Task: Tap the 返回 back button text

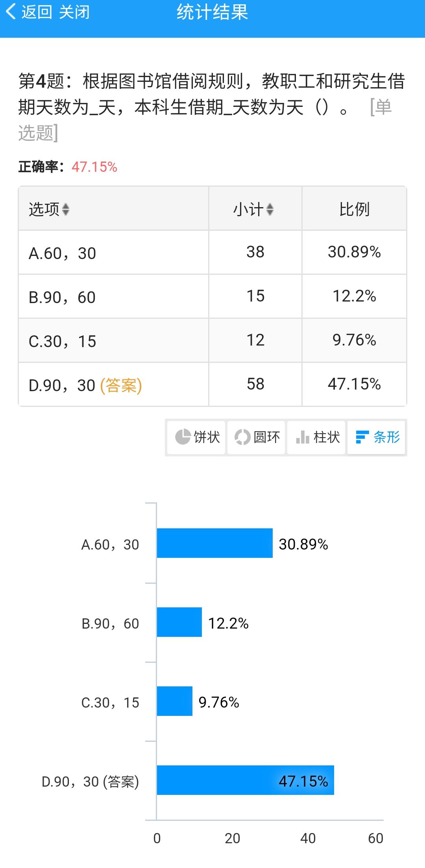Action: click(x=37, y=12)
